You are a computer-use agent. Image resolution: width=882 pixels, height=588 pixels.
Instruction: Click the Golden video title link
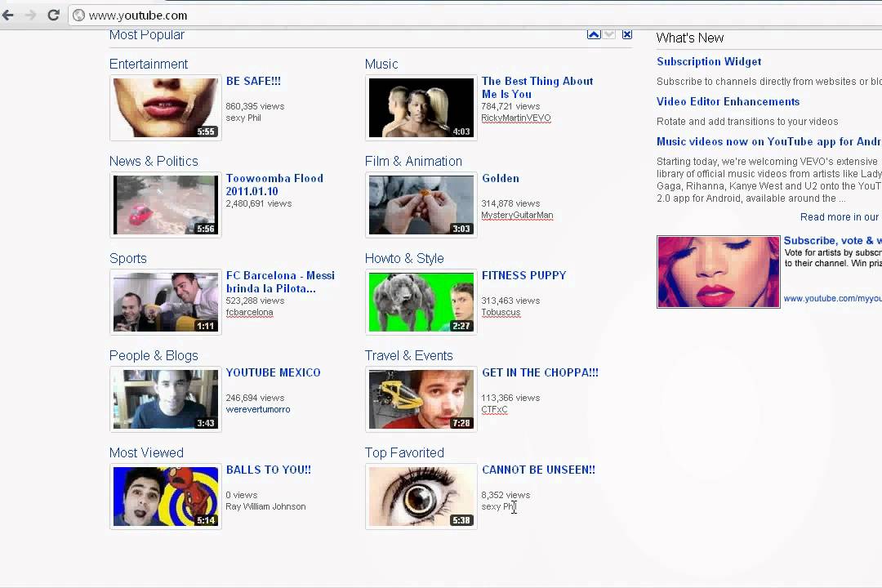(x=501, y=178)
